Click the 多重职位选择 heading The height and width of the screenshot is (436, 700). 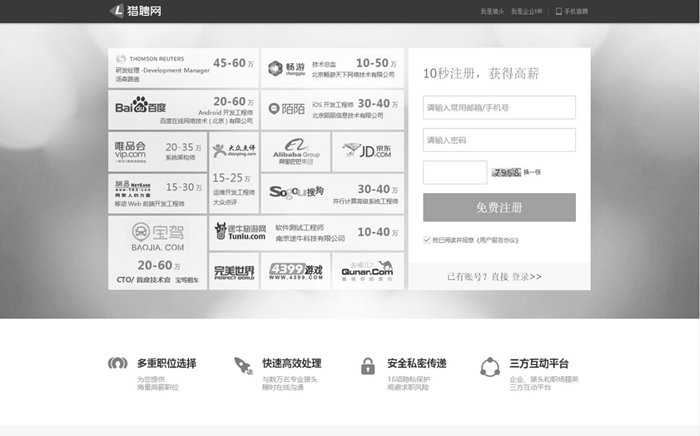[167, 363]
